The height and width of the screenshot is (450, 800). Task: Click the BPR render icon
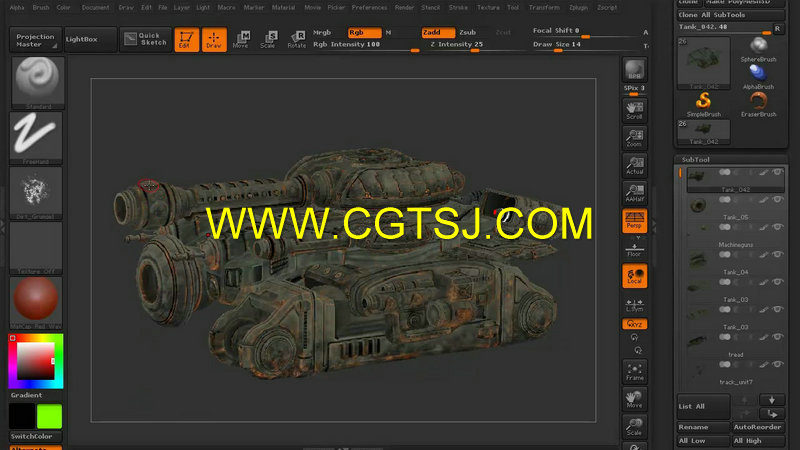click(x=634, y=70)
